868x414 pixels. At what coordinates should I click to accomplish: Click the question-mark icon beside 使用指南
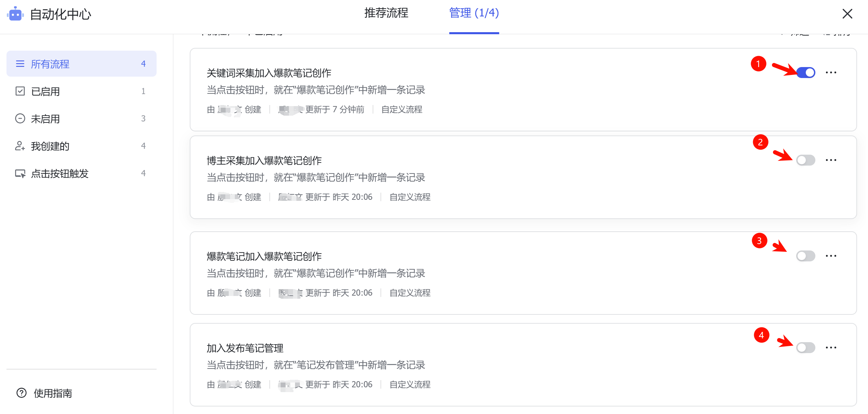(21, 393)
